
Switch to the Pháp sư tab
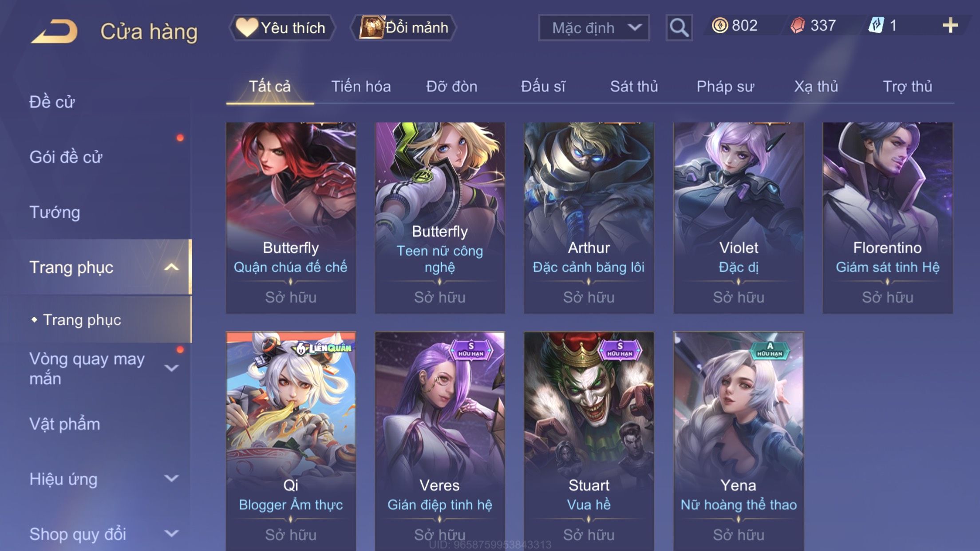(725, 87)
